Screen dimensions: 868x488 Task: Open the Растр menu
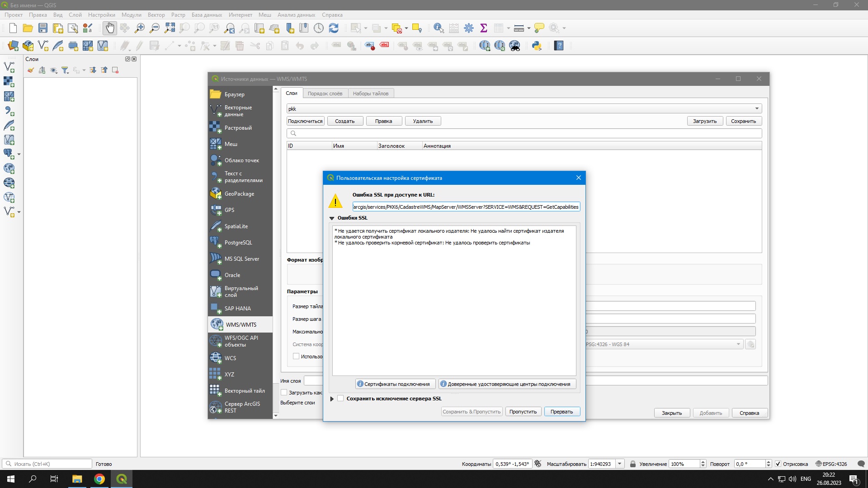178,15
